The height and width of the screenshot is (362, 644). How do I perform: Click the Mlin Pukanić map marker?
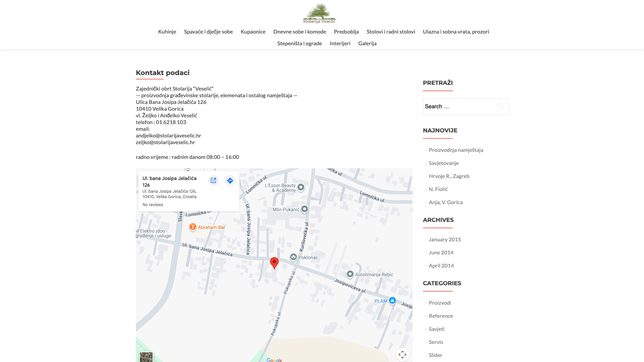[x=305, y=209]
